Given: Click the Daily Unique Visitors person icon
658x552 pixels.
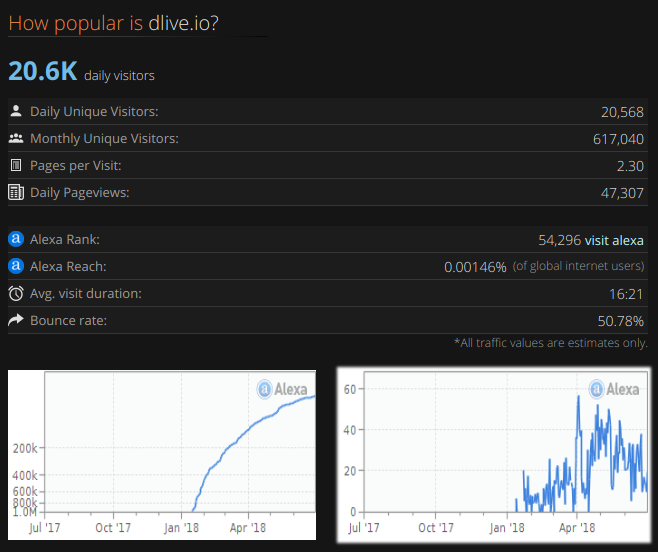Looking at the screenshot, I should pyautogui.click(x=16, y=111).
